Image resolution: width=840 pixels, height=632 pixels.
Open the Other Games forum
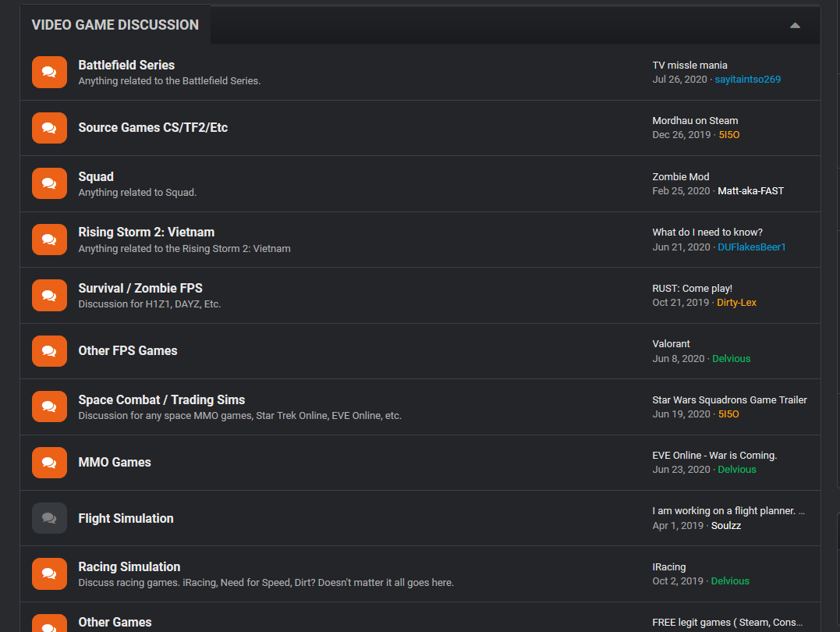[115, 623]
